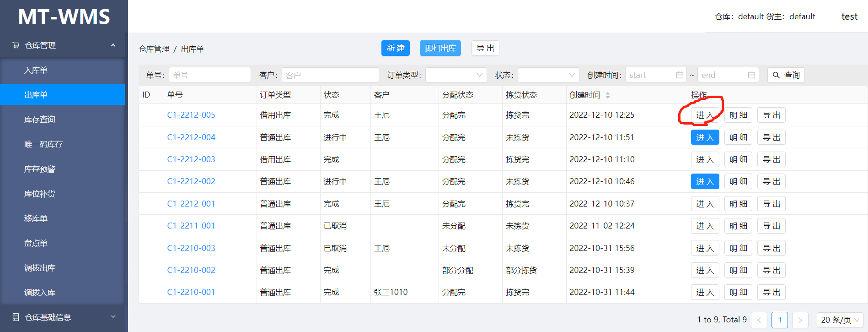The width and height of the screenshot is (868, 332).
Task: Click 仓库管理 in the breadcrumb
Action: coord(154,49)
